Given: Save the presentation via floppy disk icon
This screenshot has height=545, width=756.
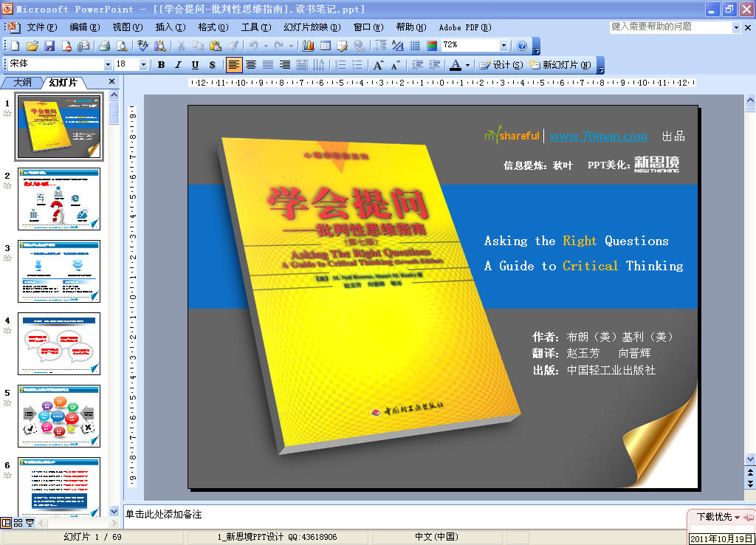Looking at the screenshot, I should (49, 46).
